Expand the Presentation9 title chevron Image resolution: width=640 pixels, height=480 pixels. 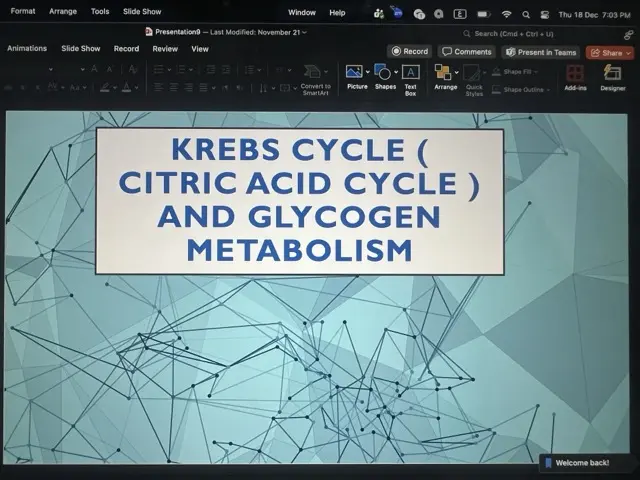pyautogui.click(x=304, y=32)
